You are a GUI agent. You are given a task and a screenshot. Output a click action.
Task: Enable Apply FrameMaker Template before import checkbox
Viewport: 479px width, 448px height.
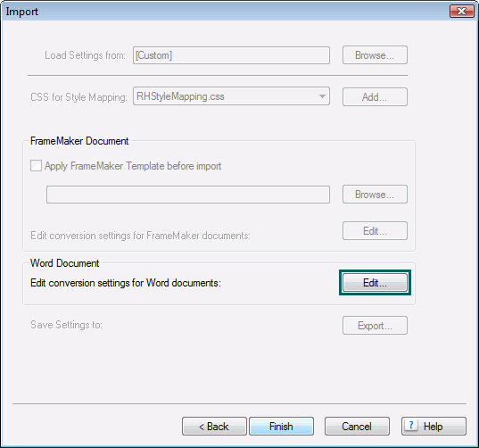point(36,166)
